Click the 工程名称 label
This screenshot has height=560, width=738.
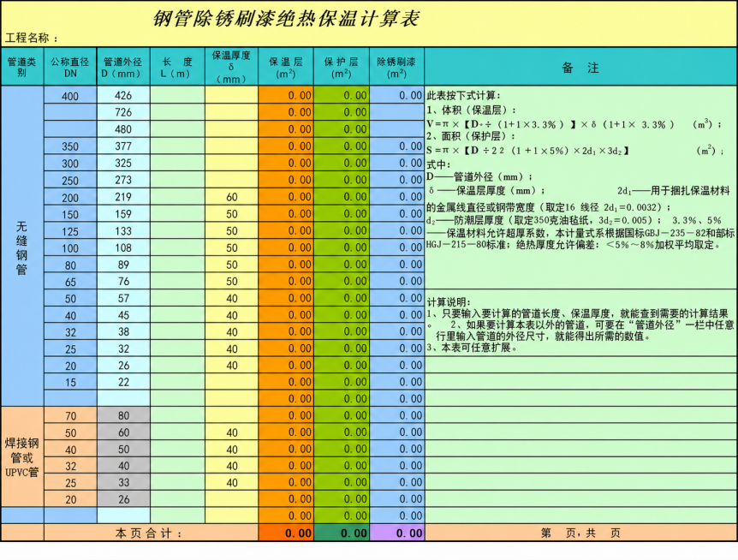31,39
